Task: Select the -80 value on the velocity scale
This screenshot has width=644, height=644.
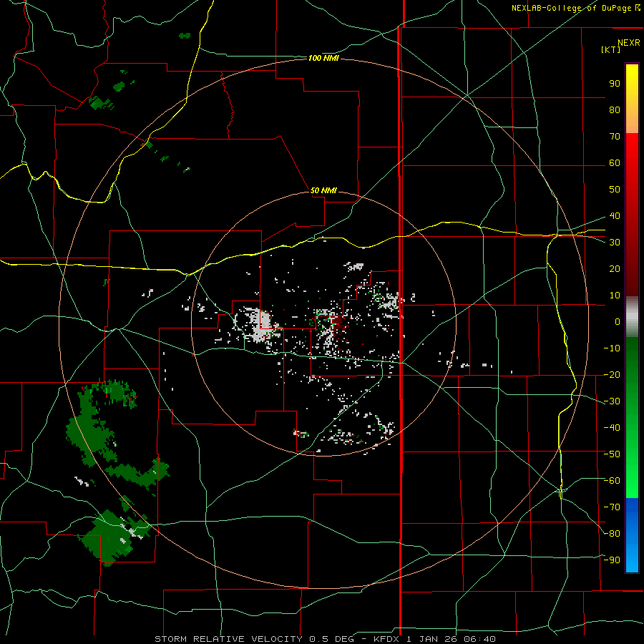Action: [612, 534]
